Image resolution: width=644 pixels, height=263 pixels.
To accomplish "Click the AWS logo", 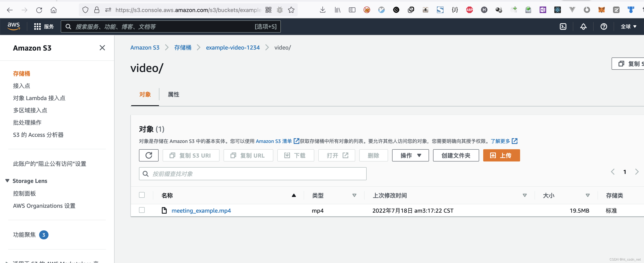I will pyautogui.click(x=14, y=26).
